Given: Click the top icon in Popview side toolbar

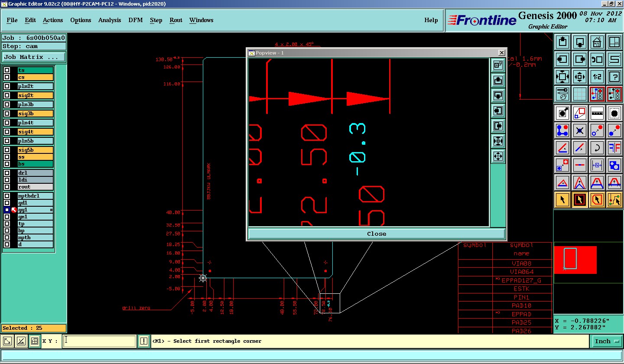Looking at the screenshot, I should [x=498, y=65].
